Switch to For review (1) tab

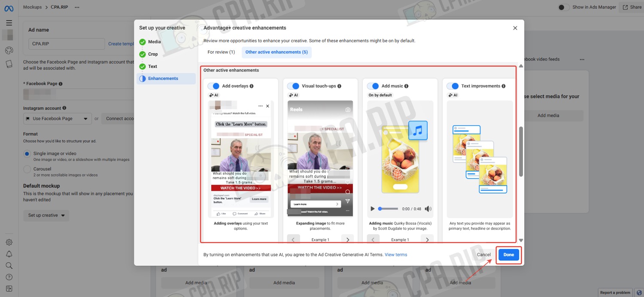221,52
